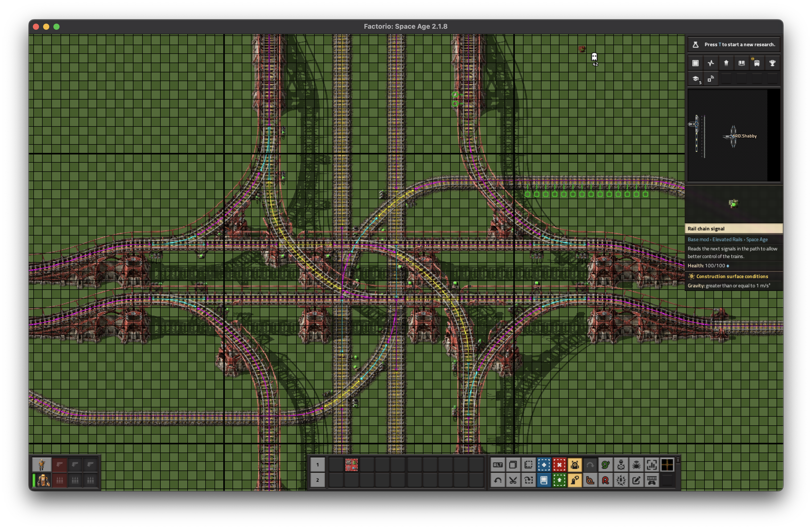The width and height of the screenshot is (812, 529).
Task: Open the trains overview icon
Action: point(757,63)
